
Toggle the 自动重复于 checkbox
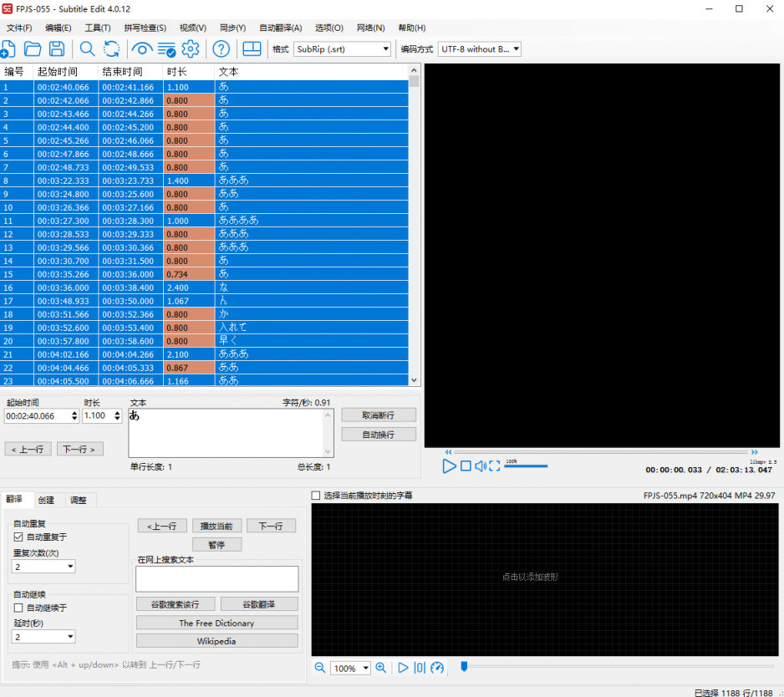tap(18, 537)
